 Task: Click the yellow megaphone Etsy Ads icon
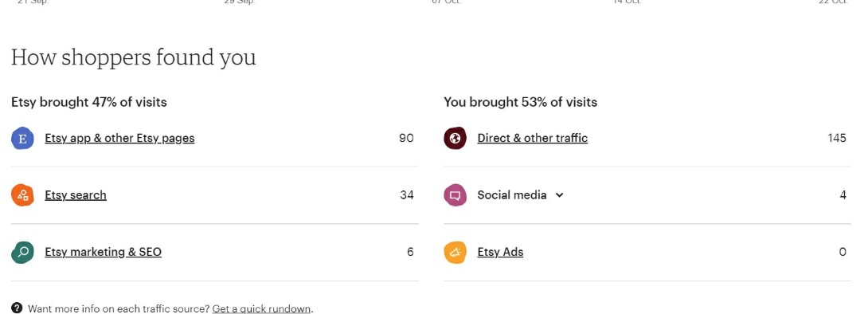455,252
